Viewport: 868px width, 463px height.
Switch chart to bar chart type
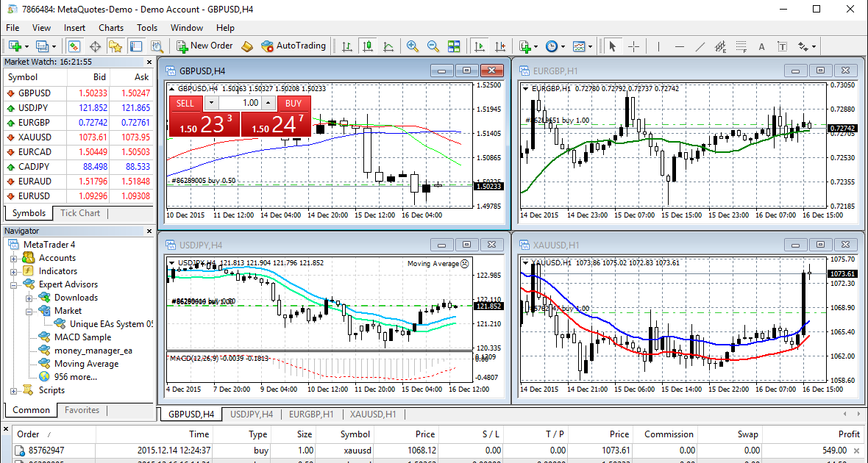coord(347,46)
